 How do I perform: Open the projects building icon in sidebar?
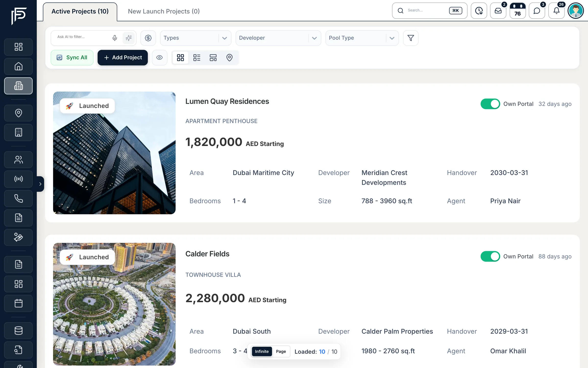pos(18,86)
